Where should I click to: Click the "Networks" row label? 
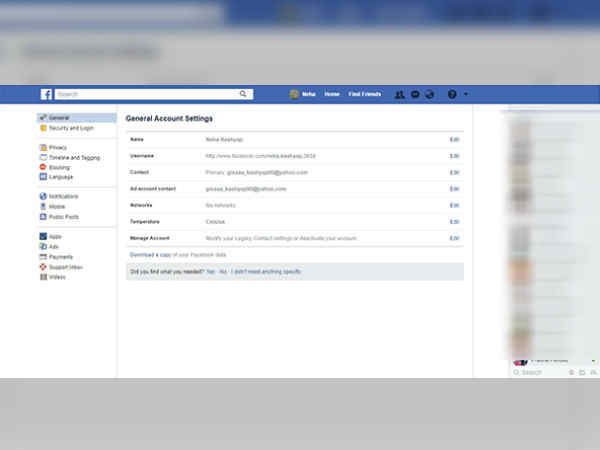[x=141, y=205]
